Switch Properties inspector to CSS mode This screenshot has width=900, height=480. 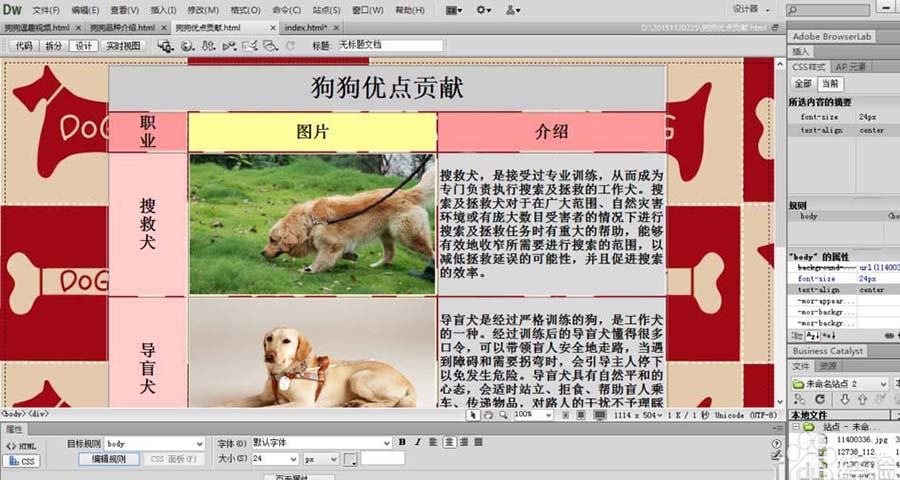[21, 461]
